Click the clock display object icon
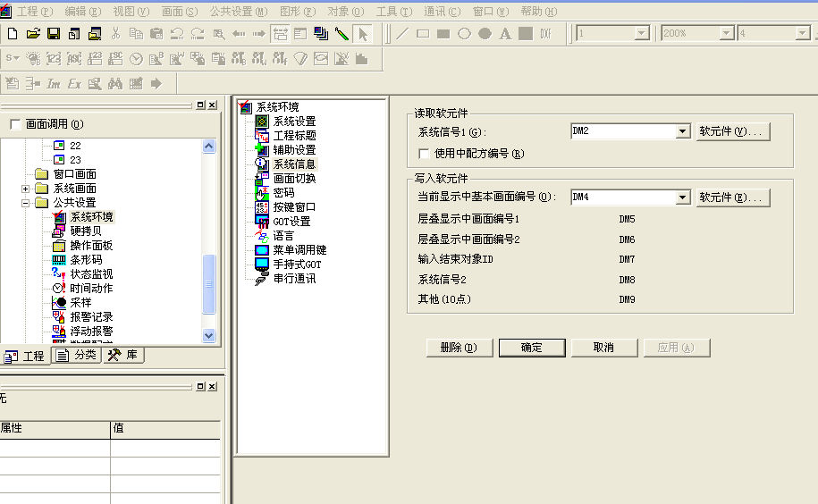 point(136,59)
